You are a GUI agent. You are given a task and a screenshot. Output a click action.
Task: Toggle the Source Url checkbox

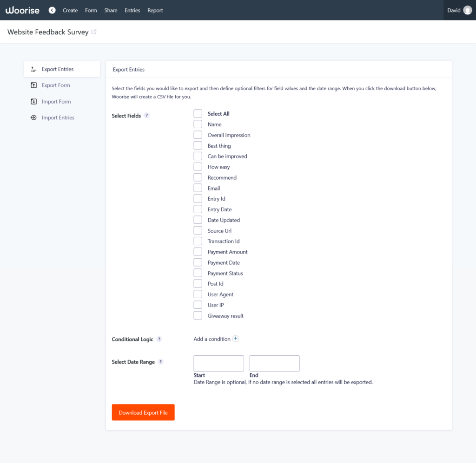click(198, 230)
